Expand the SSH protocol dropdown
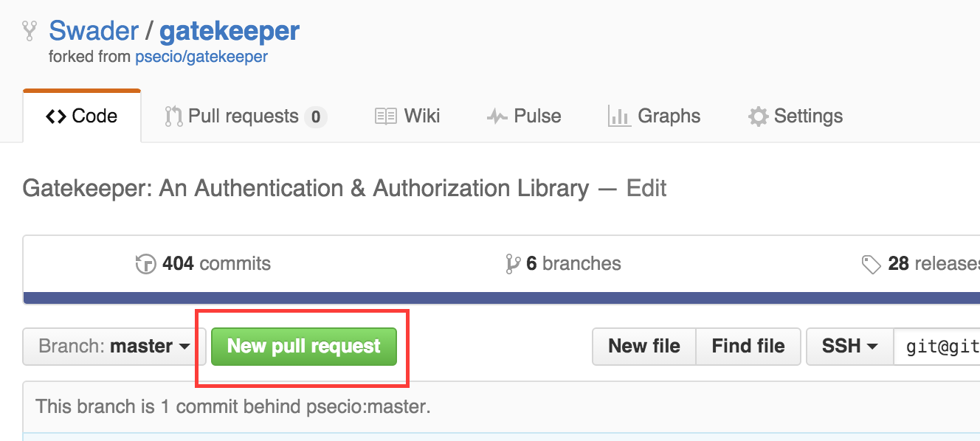Image resolution: width=980 pixels, height=441 pixels. [850, 347]
